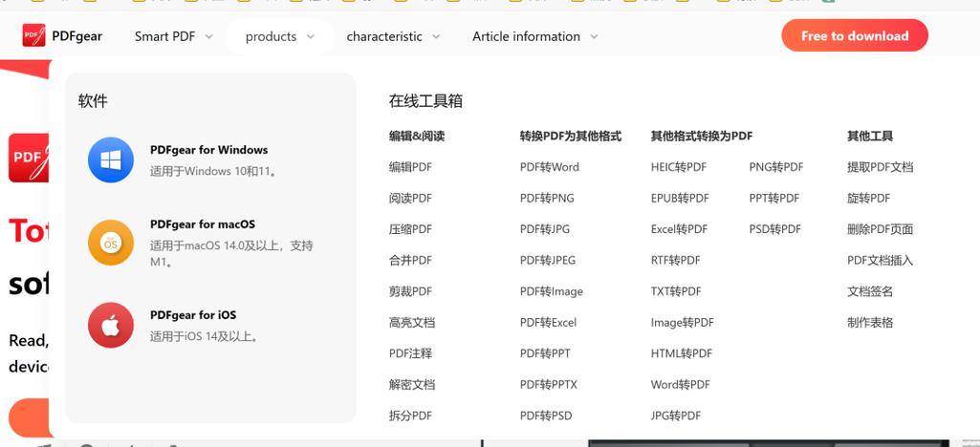980x447 pixels.
Task: Open the Smart PDF menu
Action: (165, 37)
